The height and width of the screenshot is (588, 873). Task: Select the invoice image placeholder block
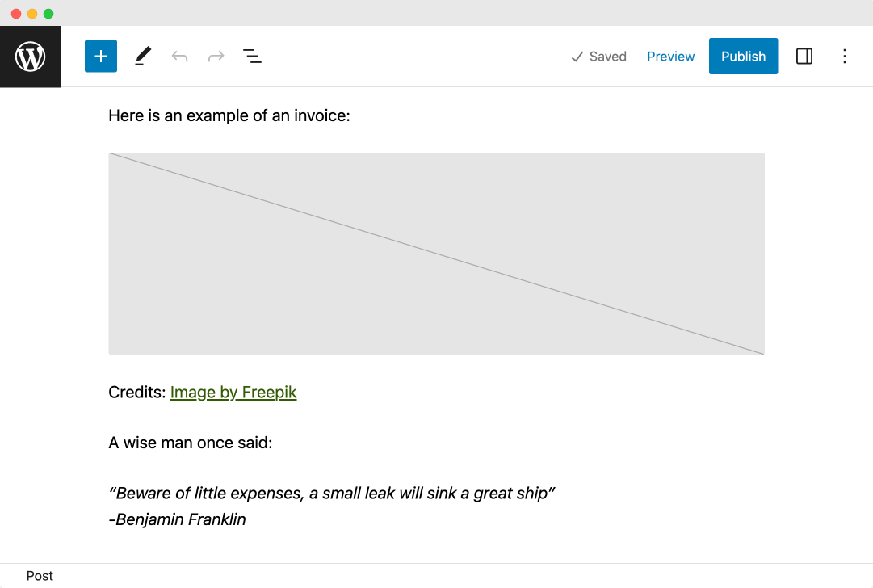(x=436, y=254)
